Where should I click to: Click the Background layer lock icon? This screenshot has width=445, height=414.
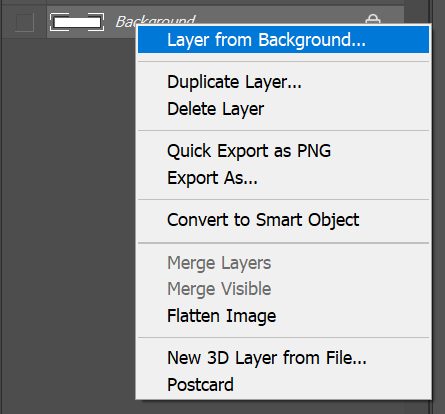click(373, 19)
